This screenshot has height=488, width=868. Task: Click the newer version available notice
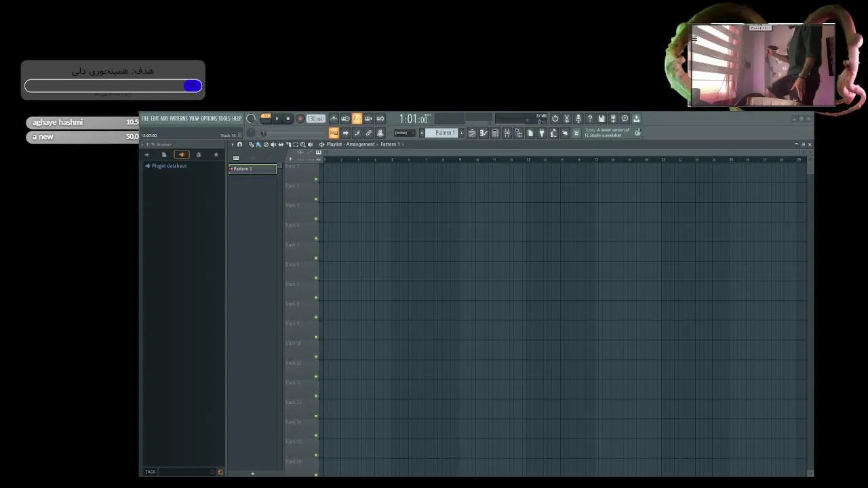(x=608, y=133)
